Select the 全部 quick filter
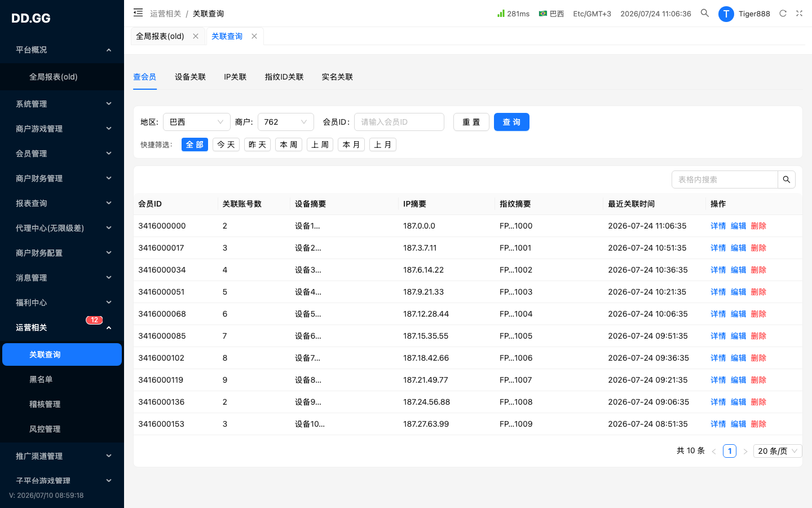The height and width of the screenshot is (508, 812). (x=195, y=144)
